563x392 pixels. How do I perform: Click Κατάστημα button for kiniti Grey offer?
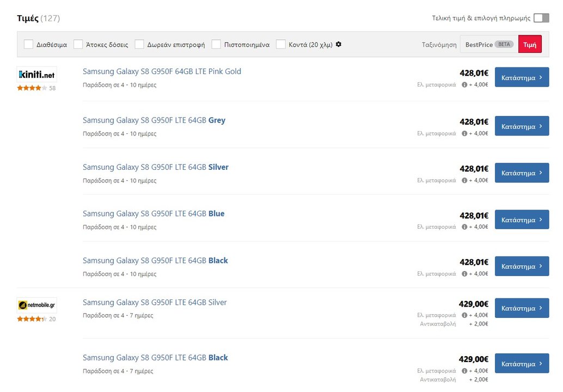[x=522, y=126]
